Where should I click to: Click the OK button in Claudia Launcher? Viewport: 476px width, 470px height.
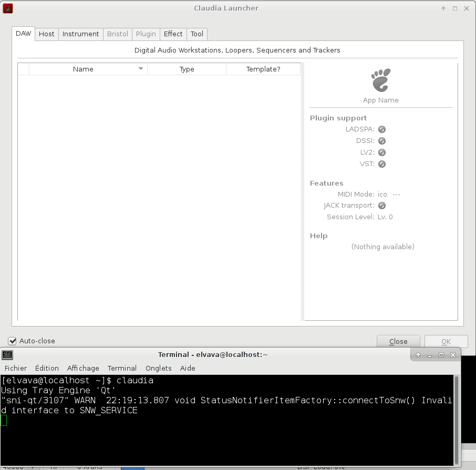[x=446, y=342]
